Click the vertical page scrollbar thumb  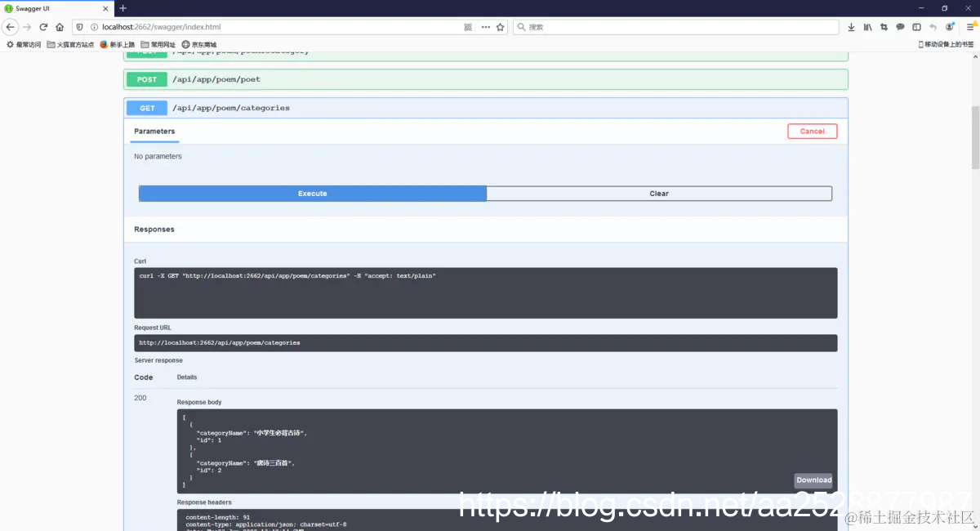975,136
